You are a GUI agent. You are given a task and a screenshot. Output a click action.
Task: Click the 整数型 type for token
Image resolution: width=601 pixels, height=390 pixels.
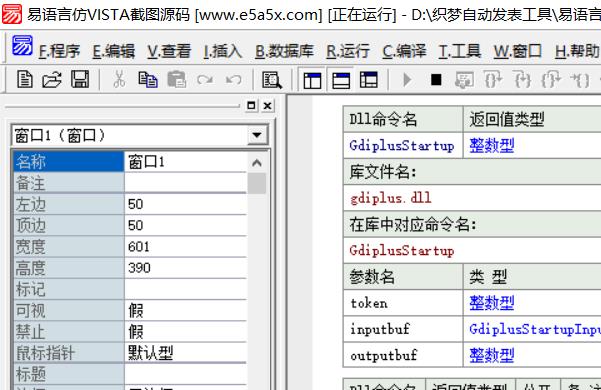click(x=492, y=303)
